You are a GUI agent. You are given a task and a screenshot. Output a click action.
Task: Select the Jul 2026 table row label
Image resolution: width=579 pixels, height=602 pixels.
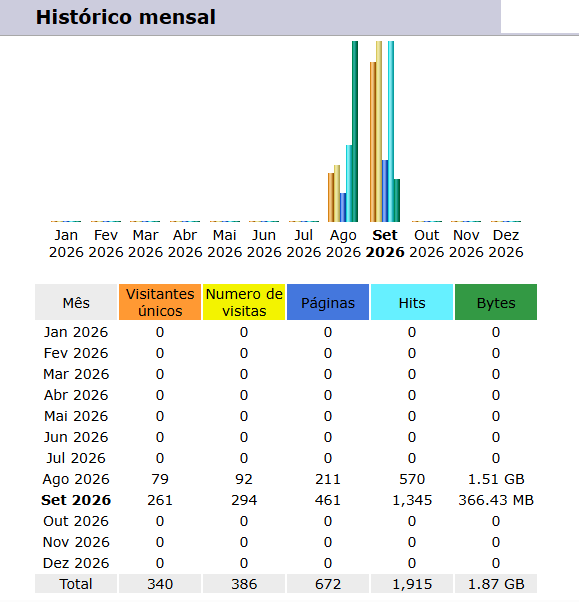76,458
